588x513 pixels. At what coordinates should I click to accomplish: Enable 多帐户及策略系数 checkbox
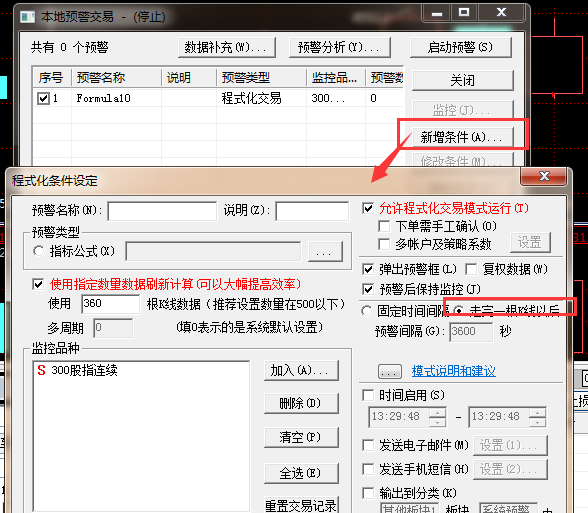point(384,244)
